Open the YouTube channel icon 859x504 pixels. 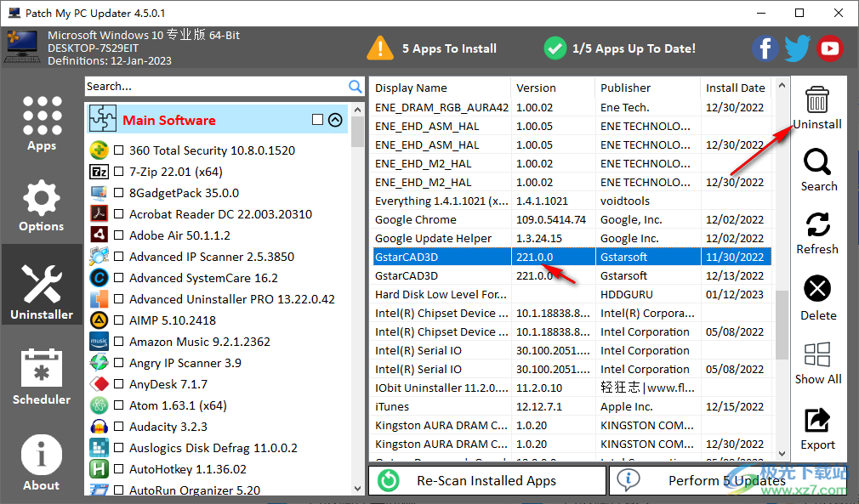click(829, 48)
